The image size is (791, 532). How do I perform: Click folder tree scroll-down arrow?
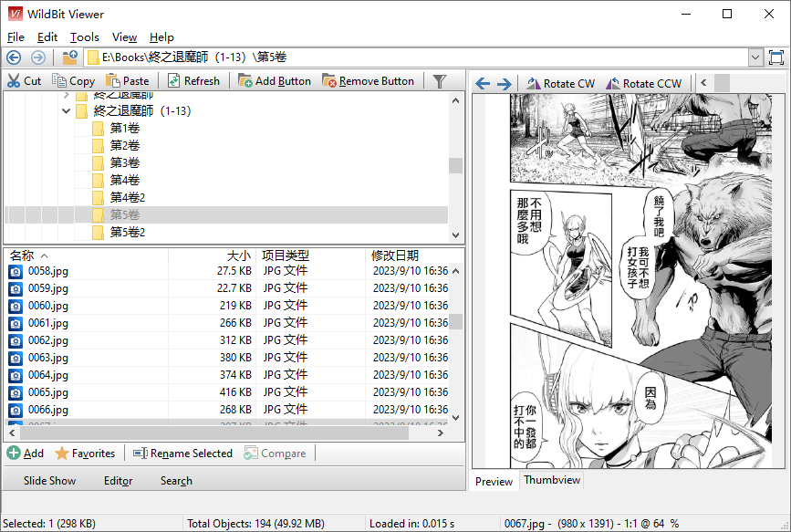(455, 235)
